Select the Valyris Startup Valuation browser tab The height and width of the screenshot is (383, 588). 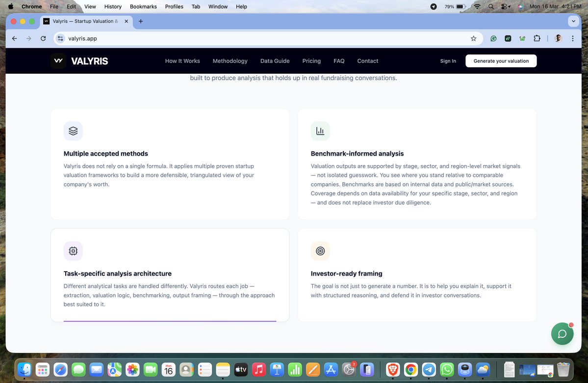click(85, 22)
